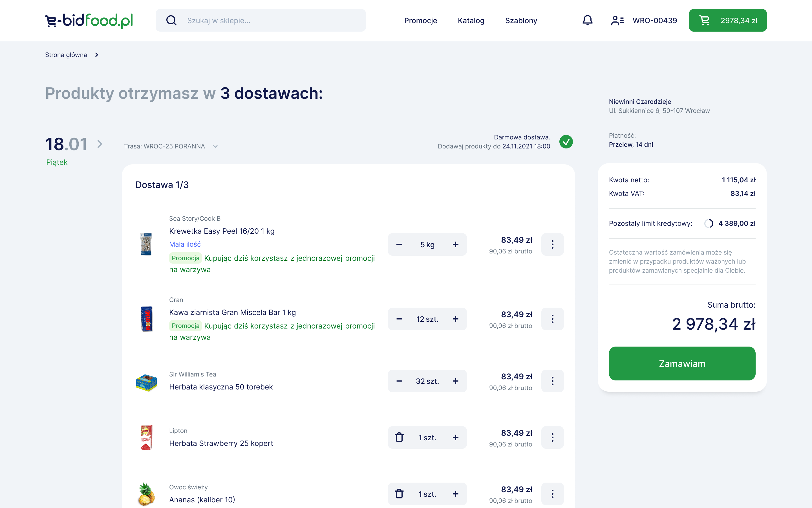The height and width of the screenshot is (508, 812).
Task: Increase Kawa ziarnista Gran quantity with plus
Action: [x=455, y=319]
